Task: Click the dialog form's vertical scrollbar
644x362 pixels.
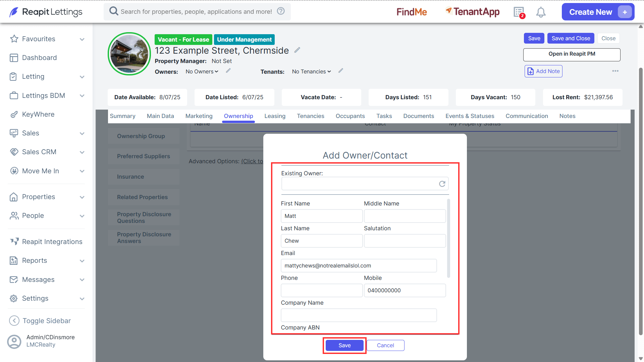Action: (448, 238)
